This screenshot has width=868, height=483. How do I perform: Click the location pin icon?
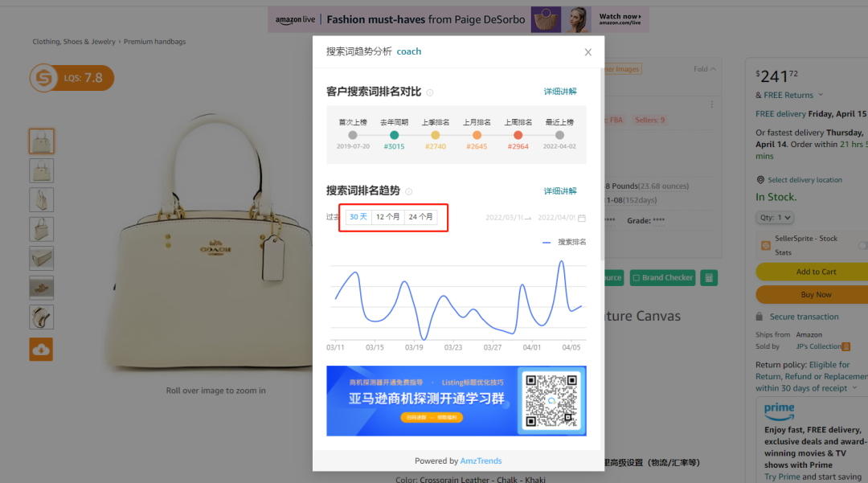(760, 180)
